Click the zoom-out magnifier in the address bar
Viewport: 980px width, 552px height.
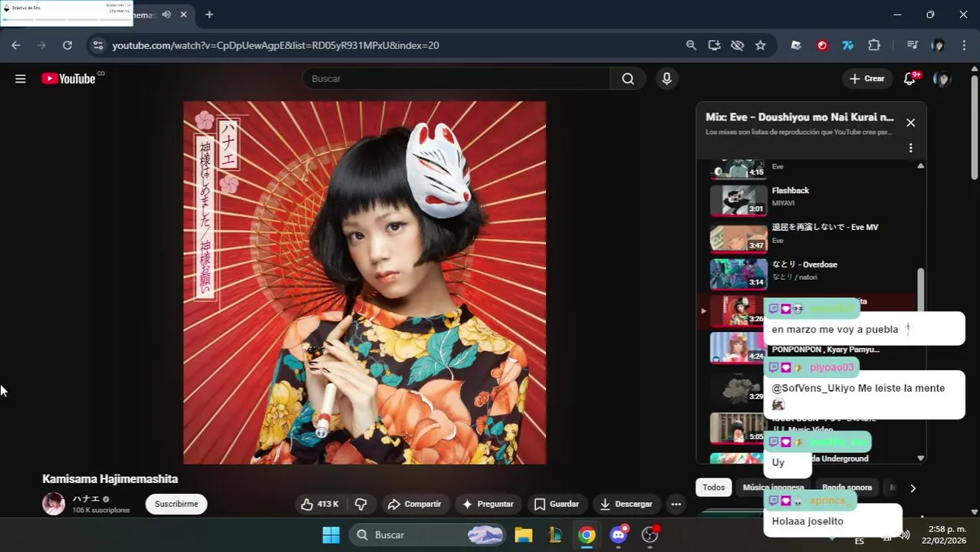[691, 45]
